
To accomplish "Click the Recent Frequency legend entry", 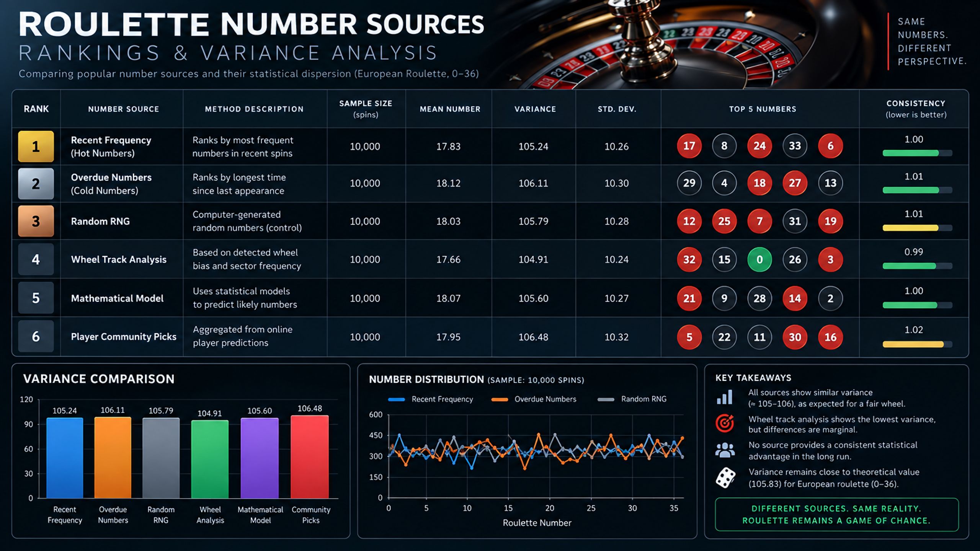I will [431, 399].
